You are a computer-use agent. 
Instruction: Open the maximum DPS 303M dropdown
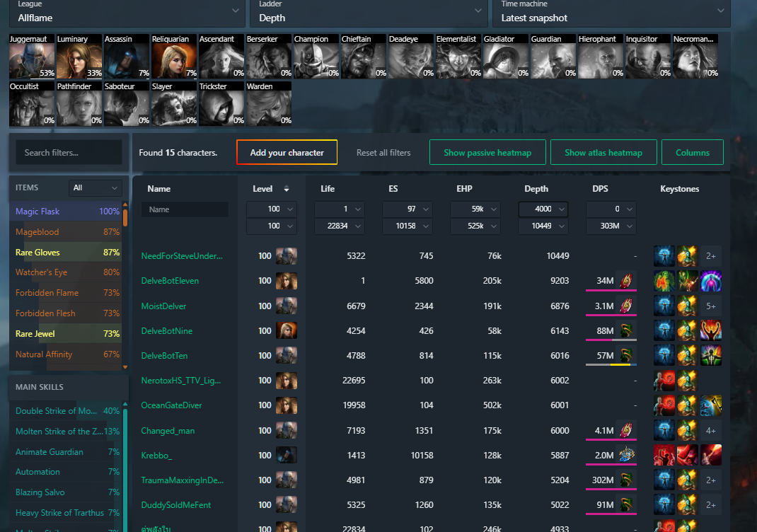(x=611, y=226)
